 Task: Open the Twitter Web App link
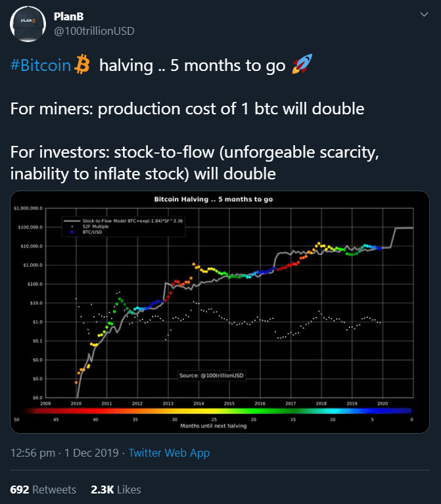point(169,453)
